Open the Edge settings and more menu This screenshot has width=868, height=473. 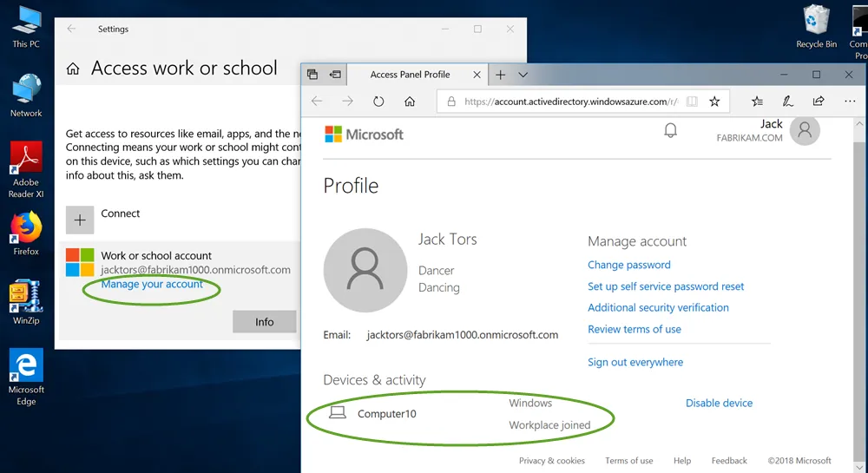coord(850,102)
